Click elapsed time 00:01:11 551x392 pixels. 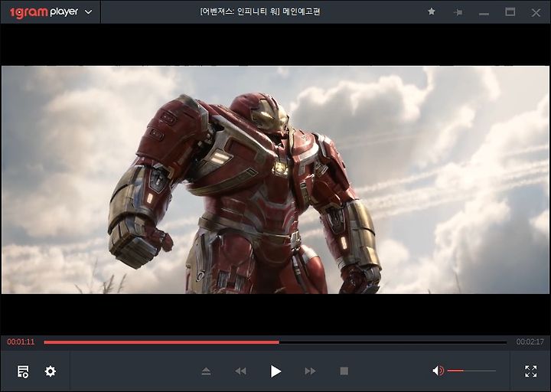[x=21, y=341]
